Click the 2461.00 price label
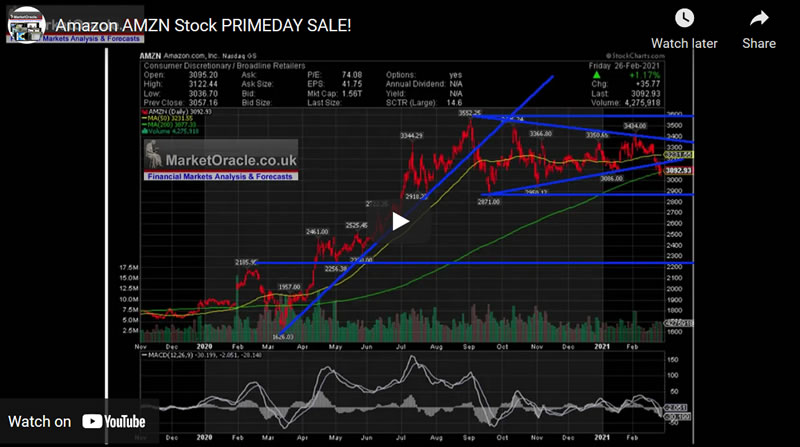This screenshot has height=447, width=800. tap(317, 232)
